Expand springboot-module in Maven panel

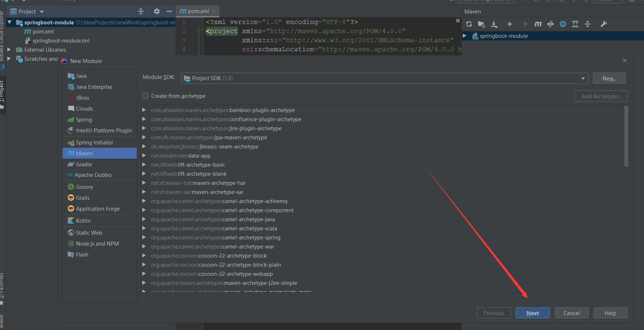tap(465, 36)
